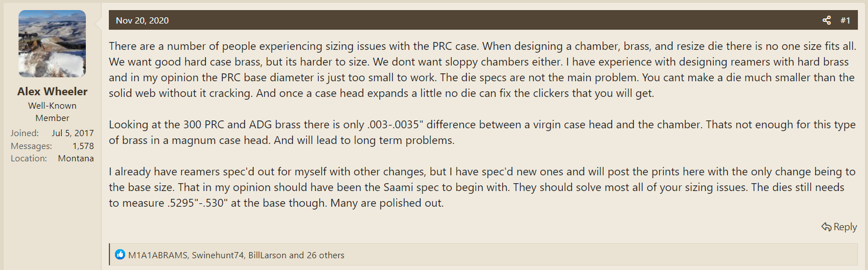This screenshot has height=270, width=868.
Task: Open the Nov 20, 2020 post date link
Action: click(142, 21)
